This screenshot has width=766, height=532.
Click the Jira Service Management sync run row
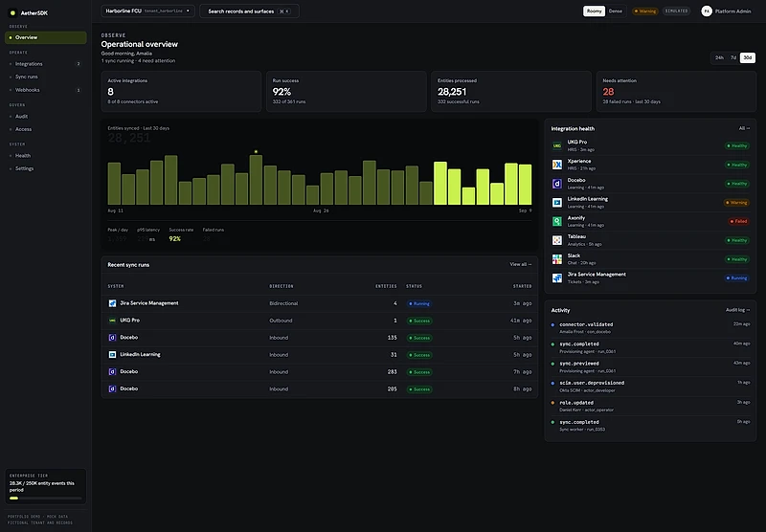(320, 303)
